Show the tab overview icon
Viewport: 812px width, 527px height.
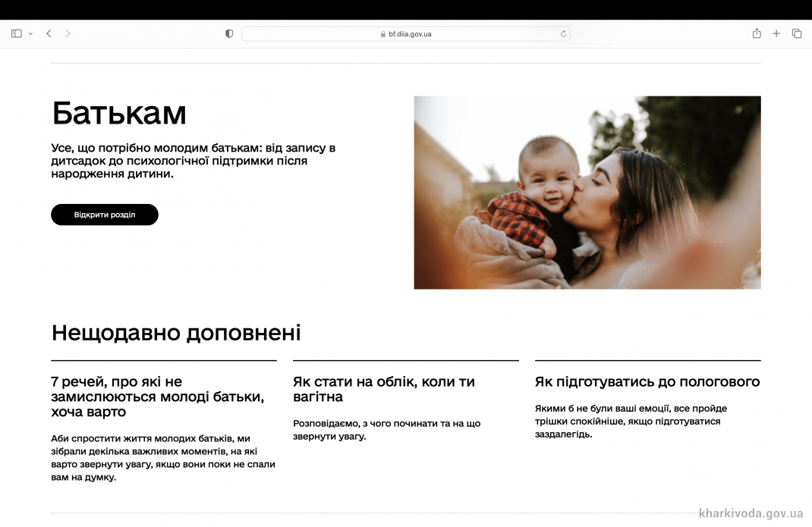[797, 33]
